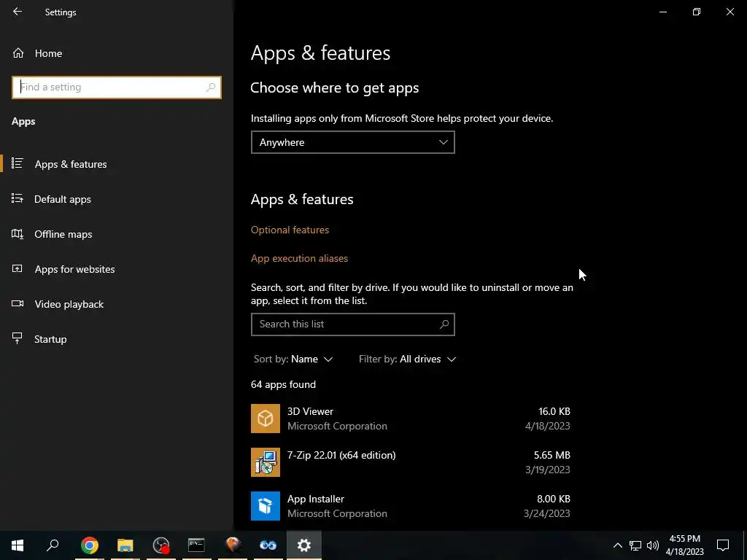747x560 pixels.
Task: Click the 5.65 MB size value
Action: pos(551,455)
